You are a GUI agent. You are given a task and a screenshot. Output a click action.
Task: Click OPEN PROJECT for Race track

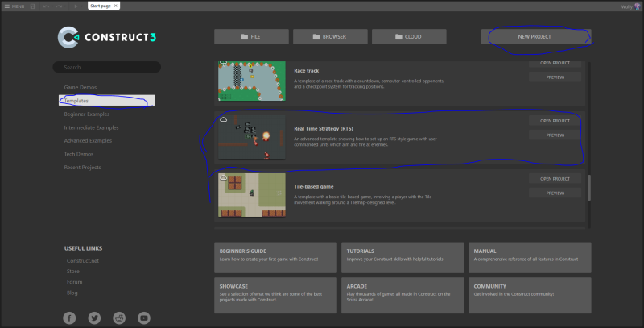[555, 64]
